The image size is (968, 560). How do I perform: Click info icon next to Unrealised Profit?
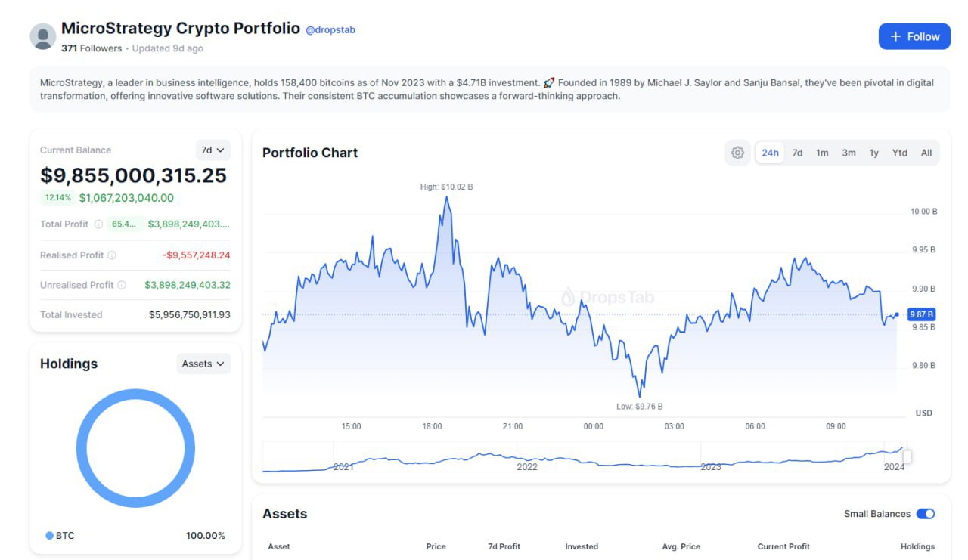tap(122, 285)
